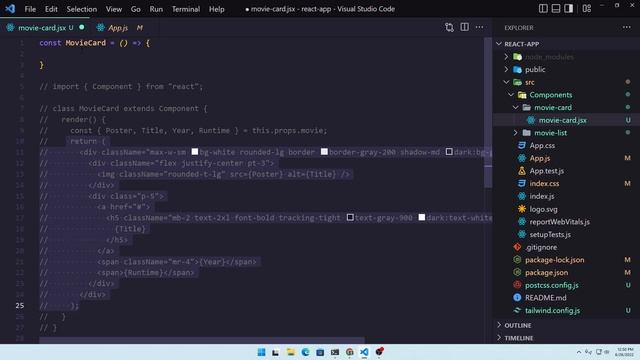The image size is (640, 360).
Task: Open the terminal app from the taskbar
Action: pyautogui.click(x=335, y=352)
